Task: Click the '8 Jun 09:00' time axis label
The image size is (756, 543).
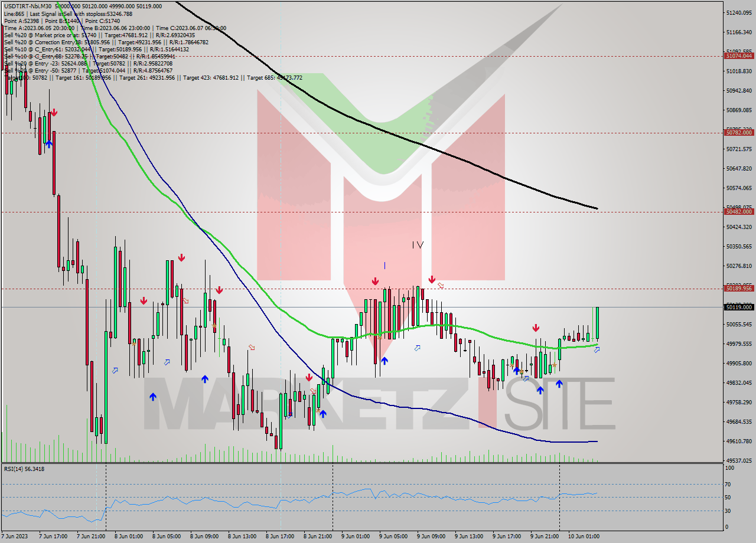Action: [204, 537]
